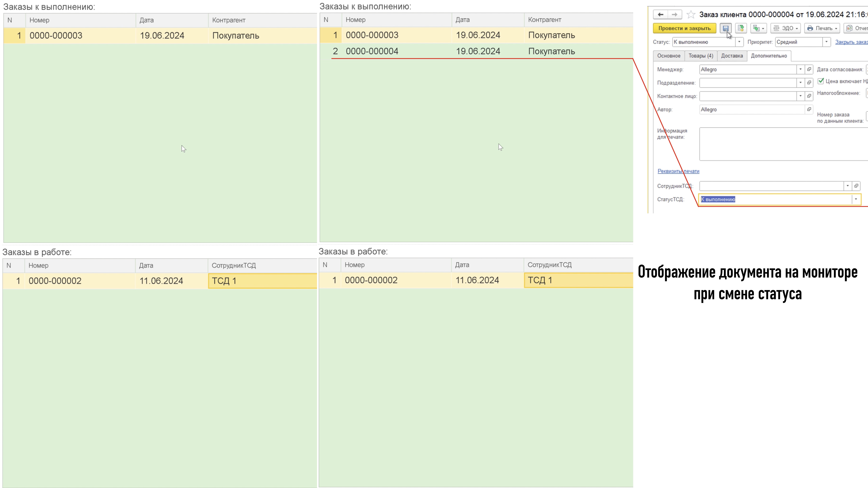Click the СотрудникТСД column header in the left bottom table
This screenshot has width=868, height=488.
(x=262, y=265)
